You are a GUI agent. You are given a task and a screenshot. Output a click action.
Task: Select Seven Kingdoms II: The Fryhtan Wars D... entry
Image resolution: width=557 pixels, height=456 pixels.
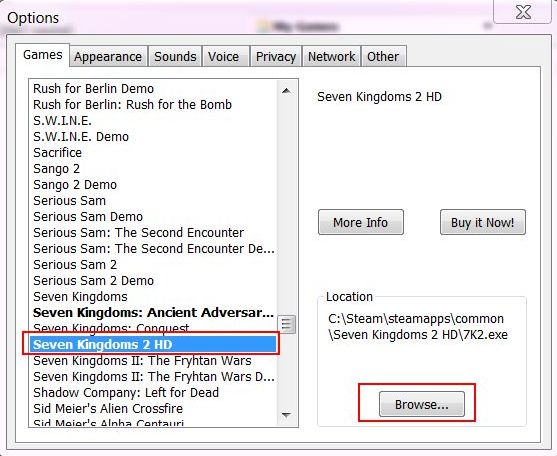point(153,377)
